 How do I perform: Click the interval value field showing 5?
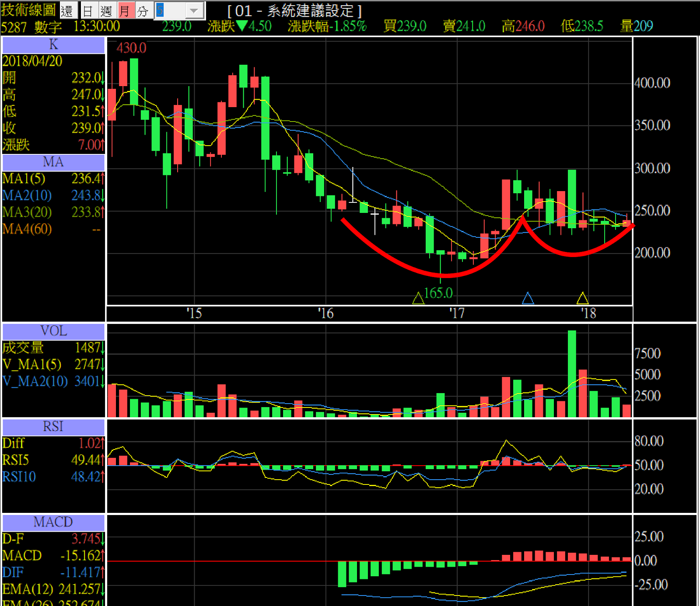pos(170,10)
